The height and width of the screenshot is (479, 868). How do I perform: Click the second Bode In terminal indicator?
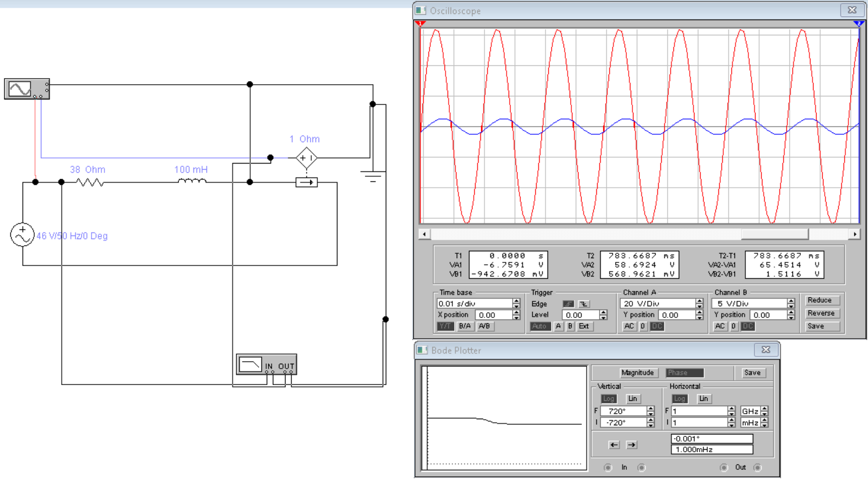point(642,468)
